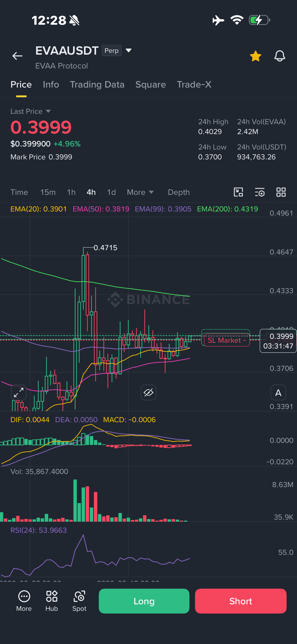The height and width of the screenshot is (644, 297).
Task: Tap the MACD: -0.0006 indicator value
Action: [129, 420]
